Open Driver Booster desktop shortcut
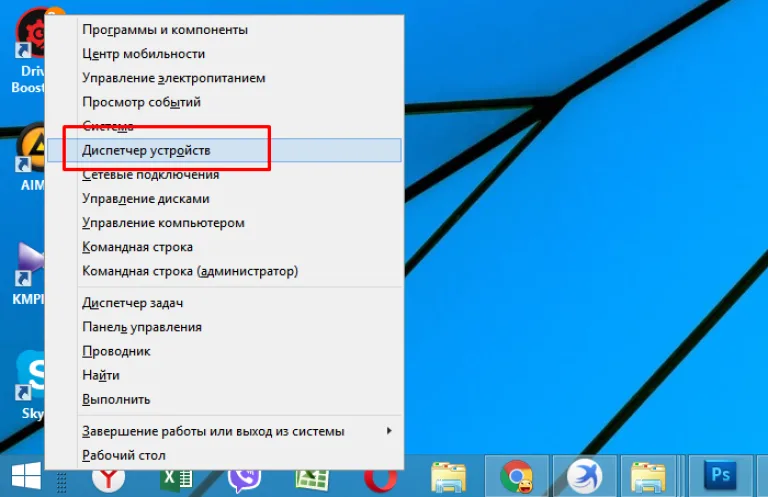768x497 pixels. coord(29,51)
